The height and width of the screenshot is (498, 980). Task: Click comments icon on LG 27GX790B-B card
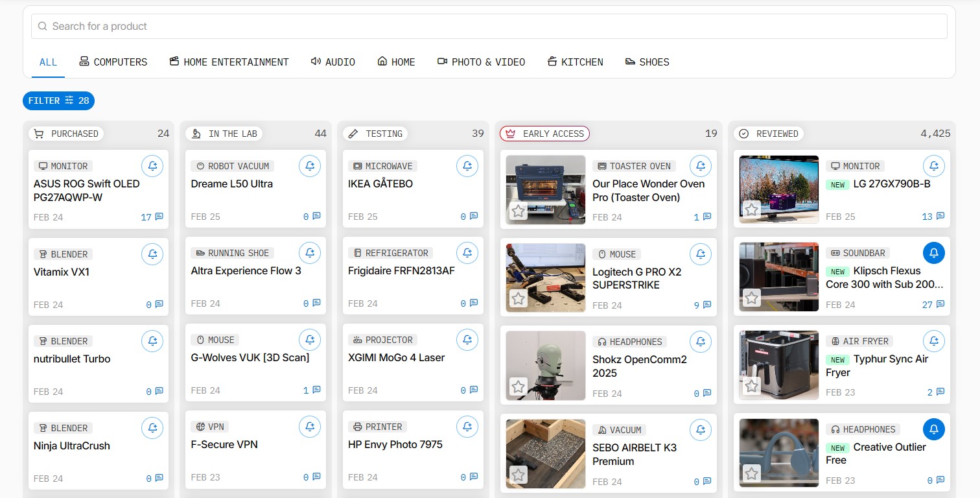click(x=940, y=217)
